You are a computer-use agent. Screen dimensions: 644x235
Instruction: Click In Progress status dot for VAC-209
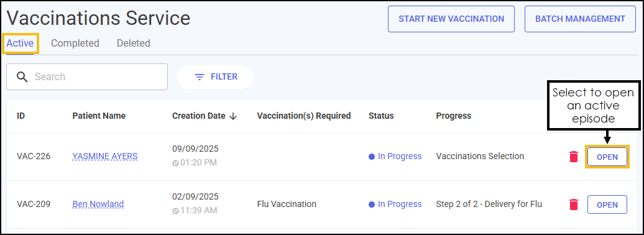(372, 204)
